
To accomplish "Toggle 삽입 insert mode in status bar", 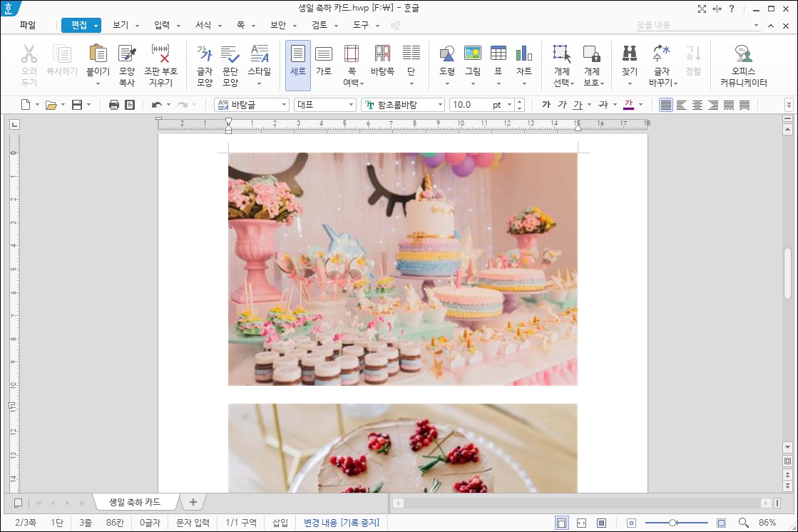I will pyautogui.click(x=280, y=523).
